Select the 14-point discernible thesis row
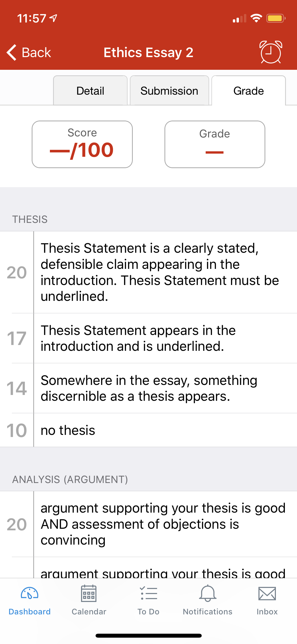This screenshot has height=644, width=297. [148, 388]
